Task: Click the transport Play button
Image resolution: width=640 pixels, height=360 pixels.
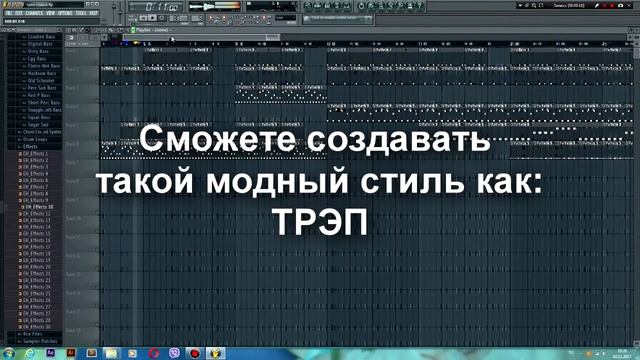Action: (x=143, y=18)
